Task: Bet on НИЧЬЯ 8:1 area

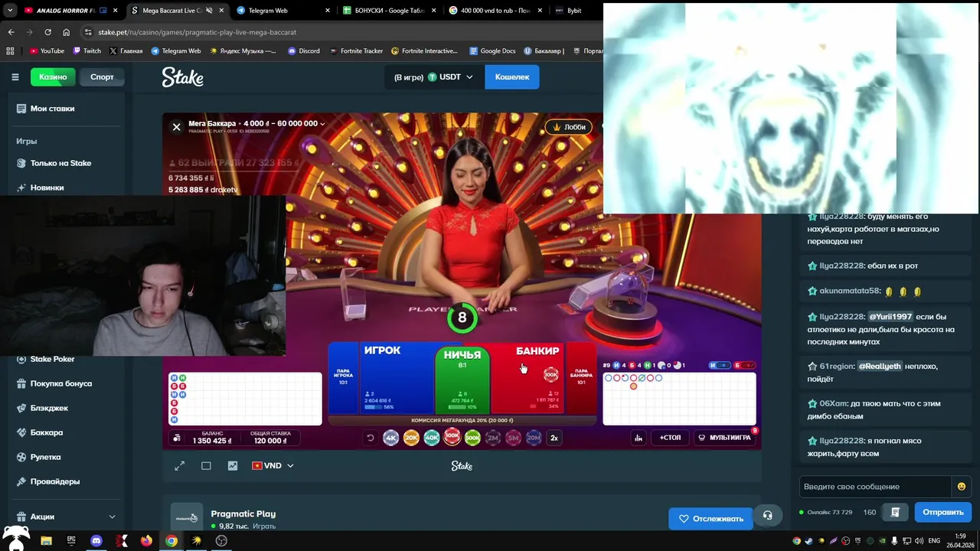Action: click(x=462, y=380)
